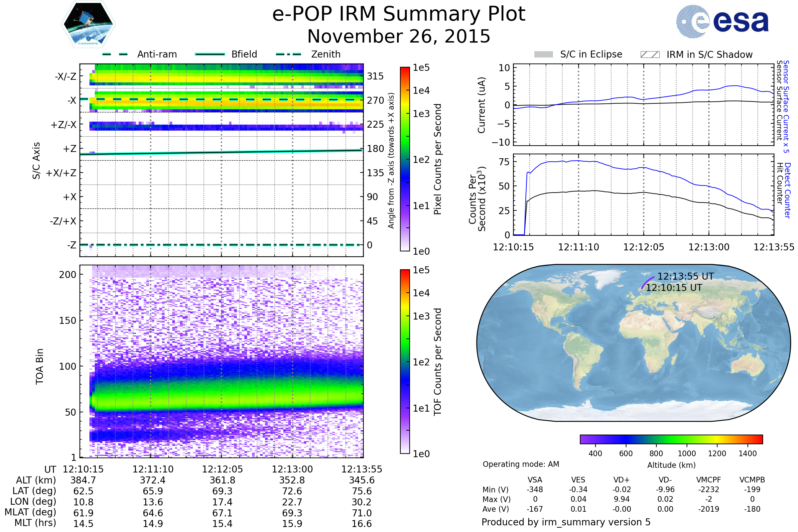Click the Produced by irm_summary version text
798x532 pixels.
pyautogui.click(x=566, y=522)
